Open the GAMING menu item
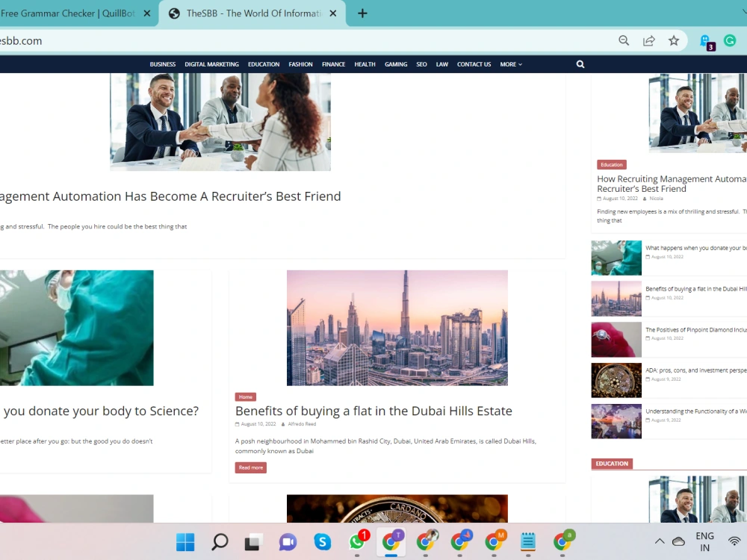747x560 pixels. (396, 64)
